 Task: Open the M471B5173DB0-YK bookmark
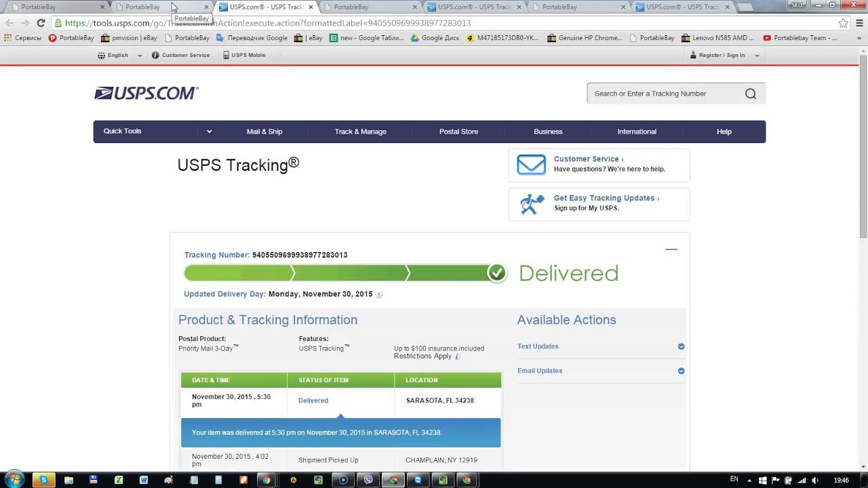point(502,38)
